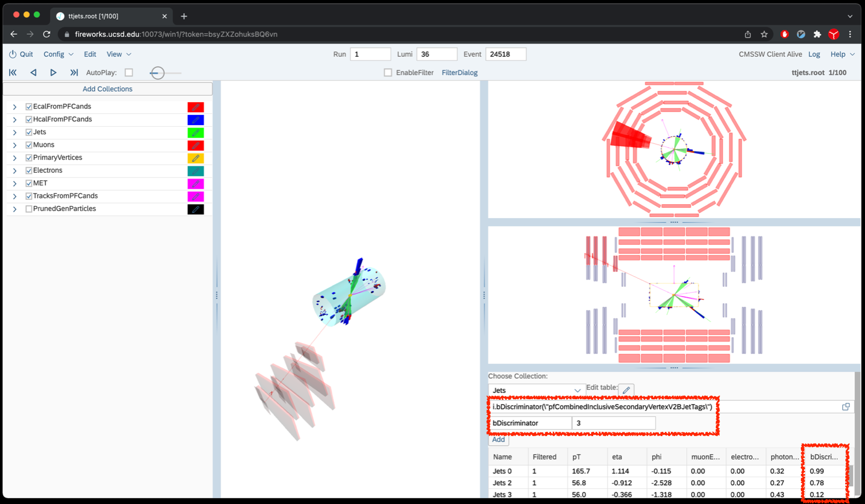This screenshot has height=504, width=865.
Task: Expand the MET tree row
Action: click(x=15, y=184)
